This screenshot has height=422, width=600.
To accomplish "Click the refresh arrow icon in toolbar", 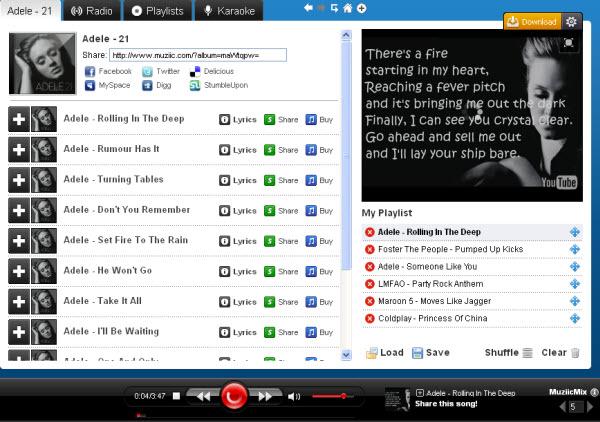I will point(334,8).
